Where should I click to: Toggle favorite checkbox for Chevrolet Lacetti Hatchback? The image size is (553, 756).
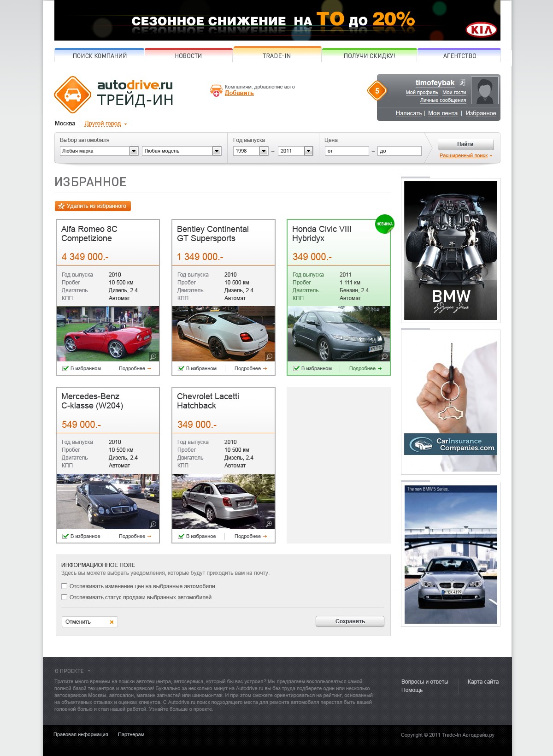pos(181,536)
